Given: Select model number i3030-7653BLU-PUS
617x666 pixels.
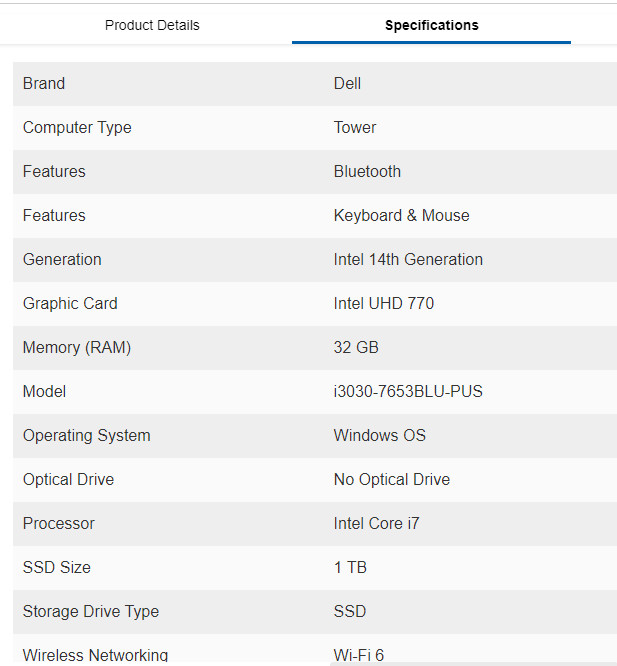Looking at the screenshot, I should tap(408, 392).
